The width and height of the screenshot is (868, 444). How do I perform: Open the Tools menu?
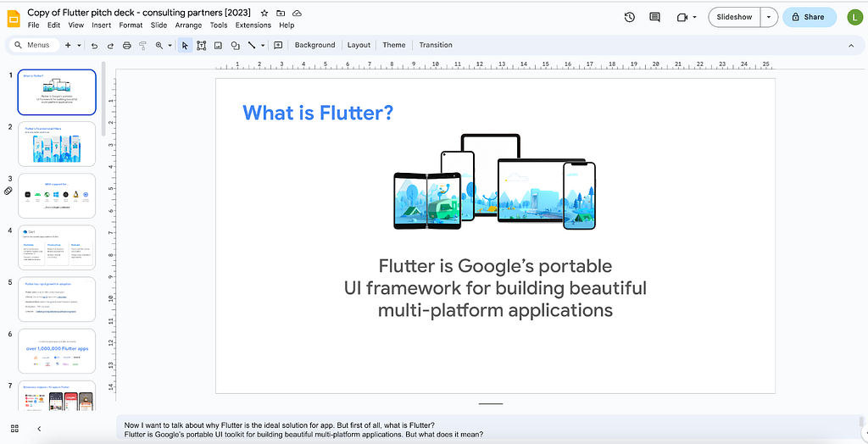[x=219, y=25]
